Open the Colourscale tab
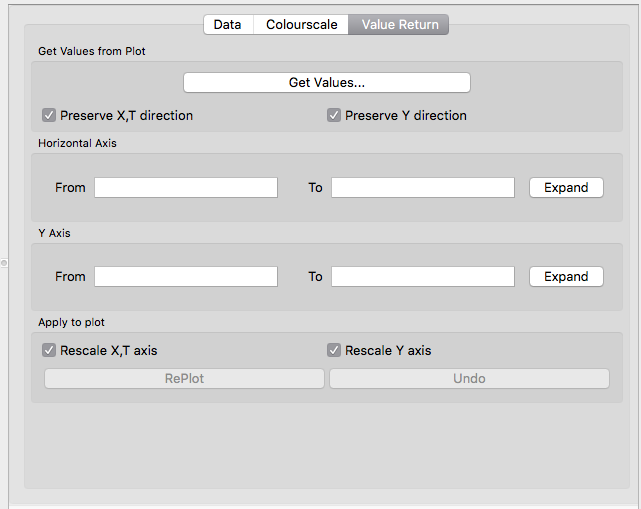This screenshot has width=641, height=509. pos(301,25)
